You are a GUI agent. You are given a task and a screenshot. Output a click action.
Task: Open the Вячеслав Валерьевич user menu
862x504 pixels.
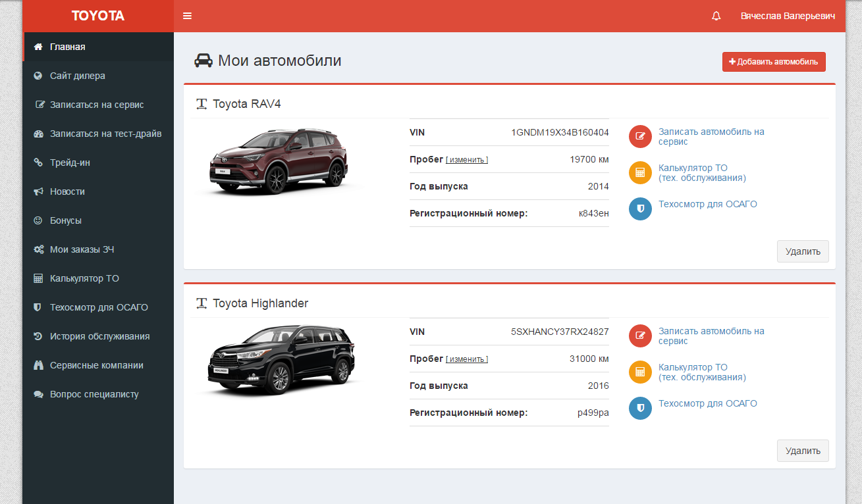coord(788,16)
